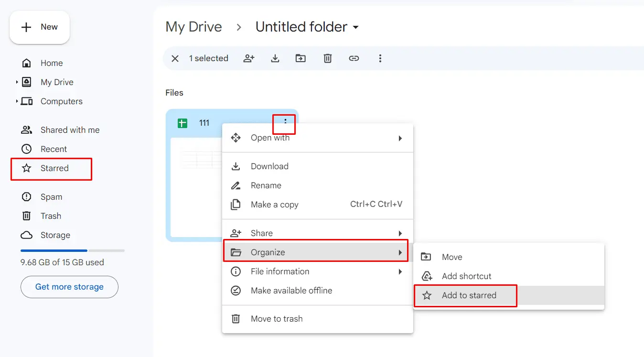Open the 111 spreadsheet thumbnail
644x357 pixels.
click(x=196, y=186)
